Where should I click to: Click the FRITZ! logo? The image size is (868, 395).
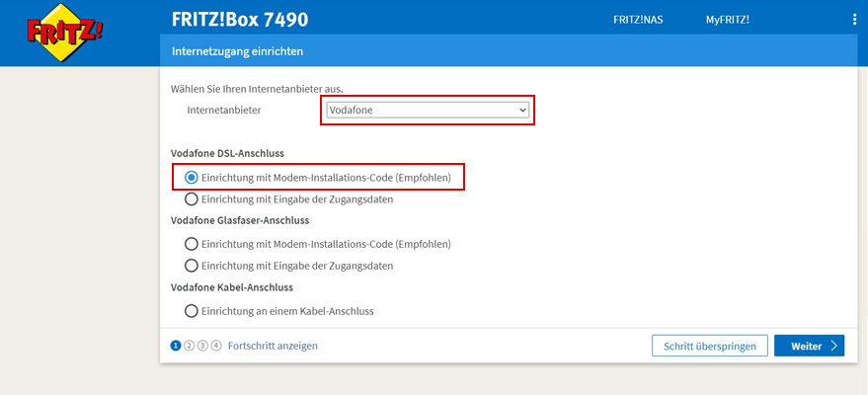coord(64,34)
